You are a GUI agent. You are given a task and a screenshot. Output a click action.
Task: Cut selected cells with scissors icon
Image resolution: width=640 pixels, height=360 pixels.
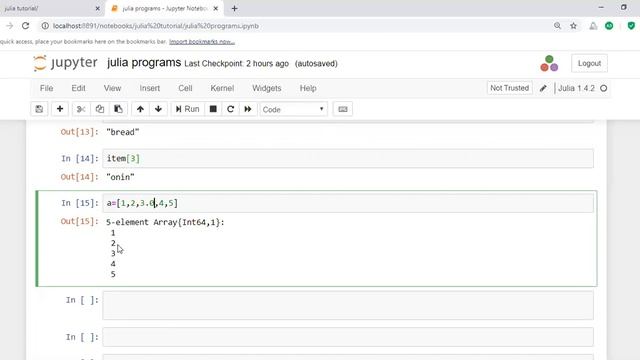point(81,109)
